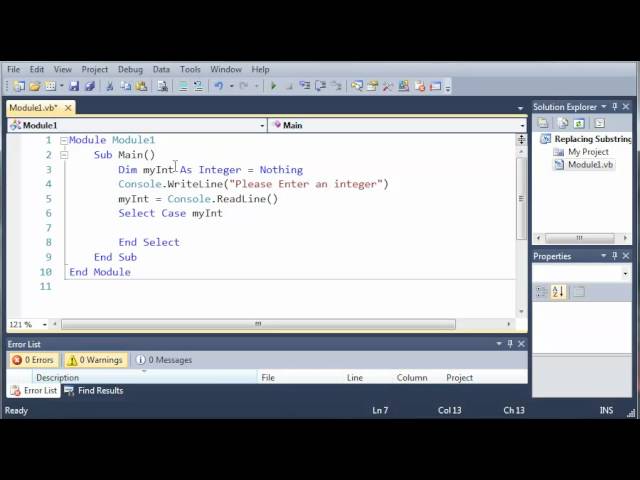Image resolution: width=640 pixels, height=480 pixels.
Task: Select Module1.vb in Solution Explorer
Action: 589,165
